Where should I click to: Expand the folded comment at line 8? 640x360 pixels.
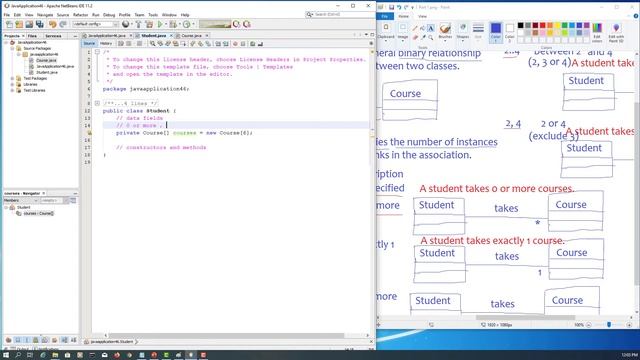pyautogui.click(x=97, y=104)
